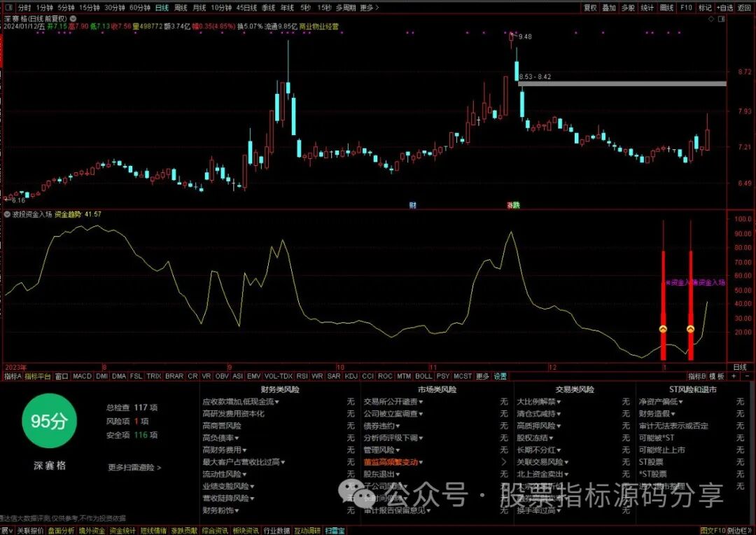This screenshot has height=535, width=756.
Task: Open F10 company info
Action: 686,8
